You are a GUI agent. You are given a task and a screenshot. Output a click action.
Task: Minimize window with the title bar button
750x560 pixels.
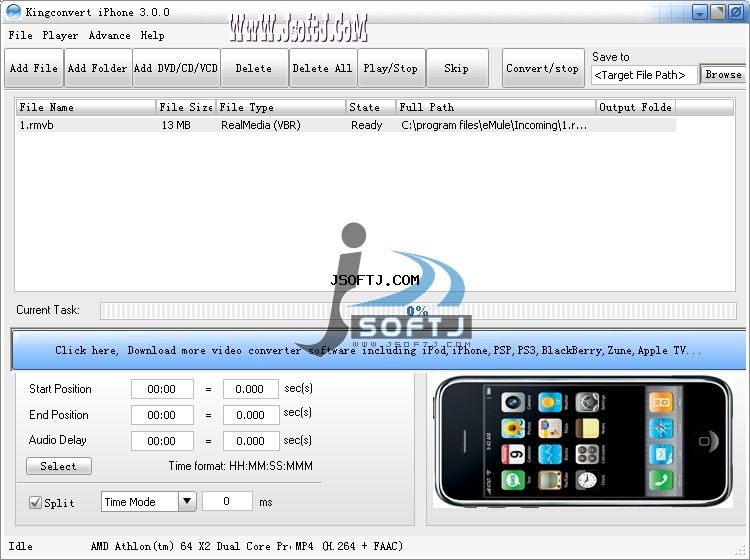click(700, 12)
